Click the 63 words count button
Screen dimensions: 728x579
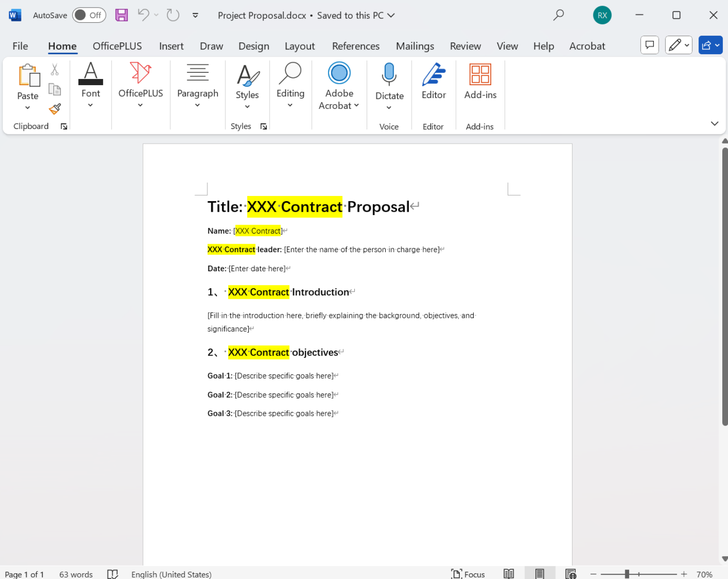pyautogui.click(x=76, y=574)
